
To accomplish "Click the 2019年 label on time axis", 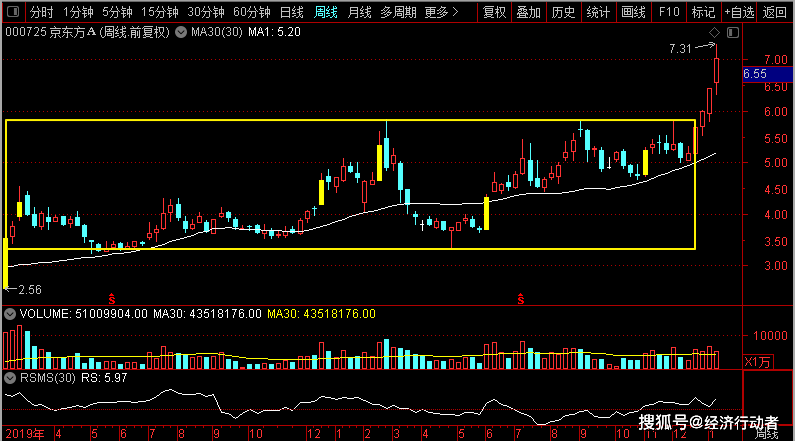I will (x=25, y=434).
